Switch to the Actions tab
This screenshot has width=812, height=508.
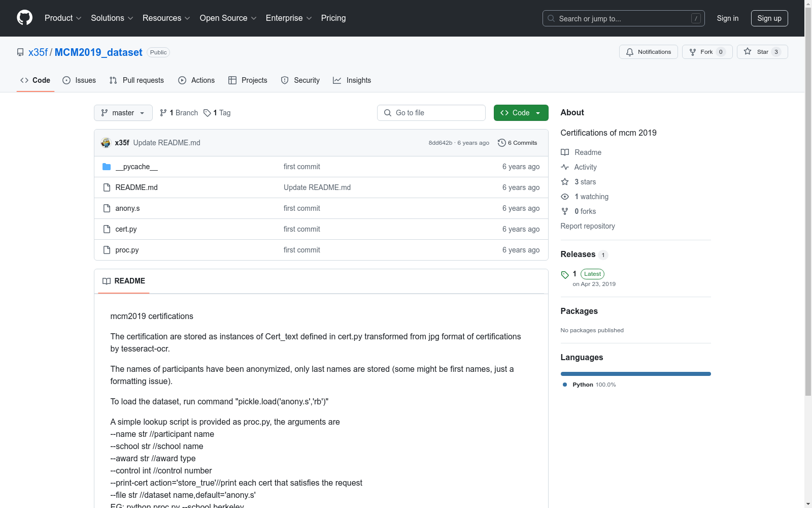pyautogui.click(x=196, y=80)
